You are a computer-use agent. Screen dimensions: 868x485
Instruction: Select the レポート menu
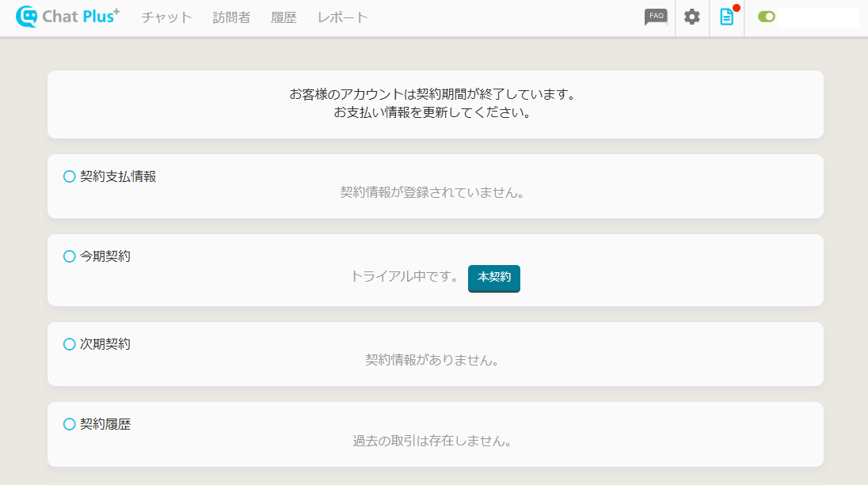click(x=342, y=17)
